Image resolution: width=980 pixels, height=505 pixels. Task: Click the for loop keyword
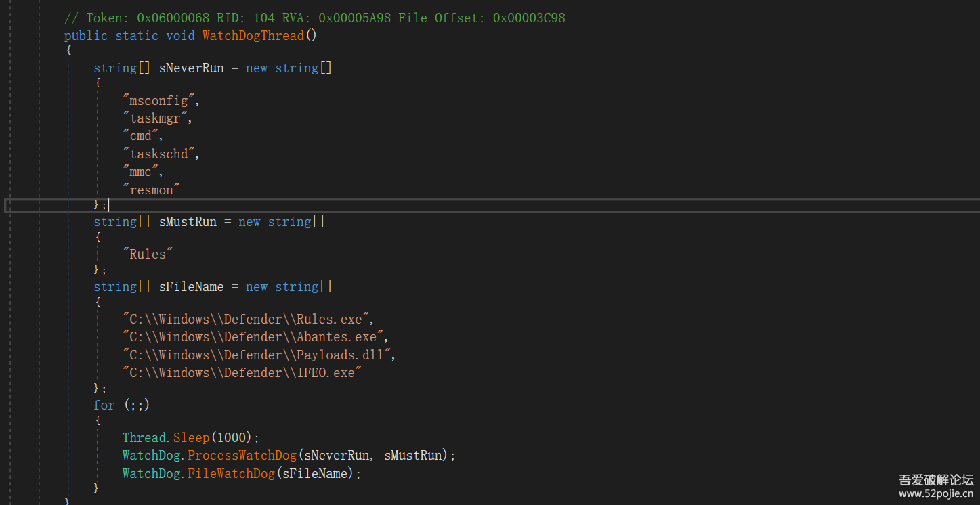click(x=104, y=405)
